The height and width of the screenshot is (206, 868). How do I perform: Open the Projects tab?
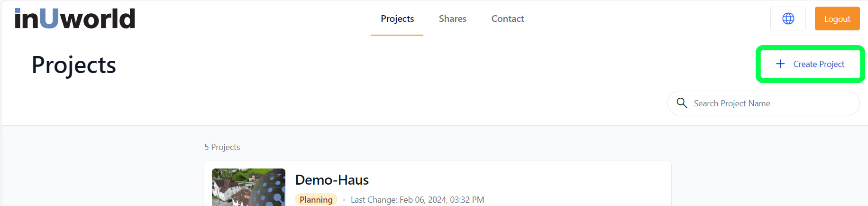pyautogui.click(x=397, y=19)
